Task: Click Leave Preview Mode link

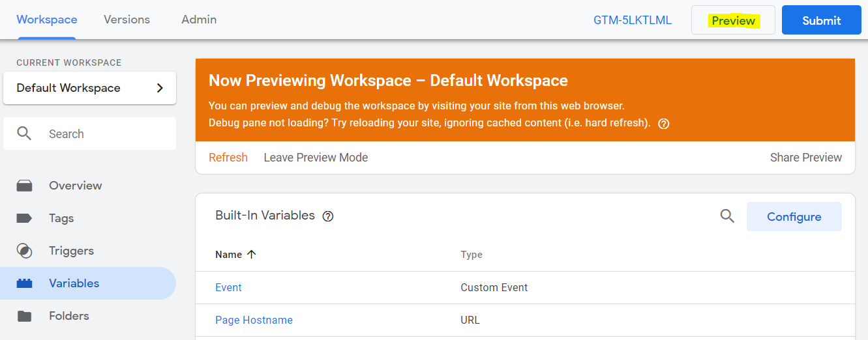Action: 316,158
